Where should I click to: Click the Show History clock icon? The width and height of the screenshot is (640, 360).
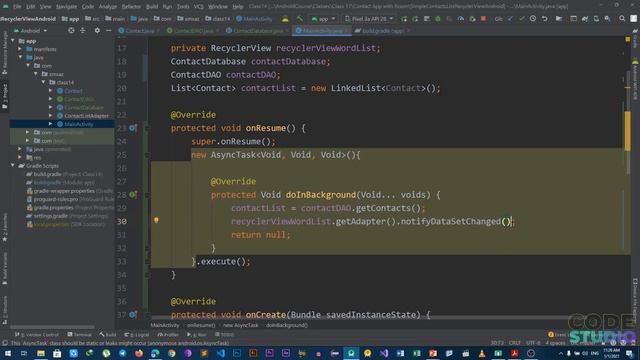[x=533, y=19]
